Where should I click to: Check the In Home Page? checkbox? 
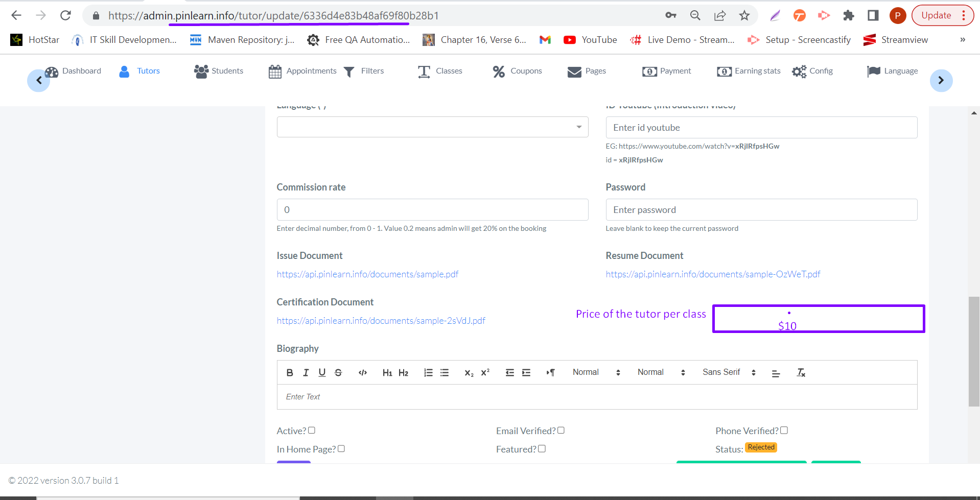point(341,449)
